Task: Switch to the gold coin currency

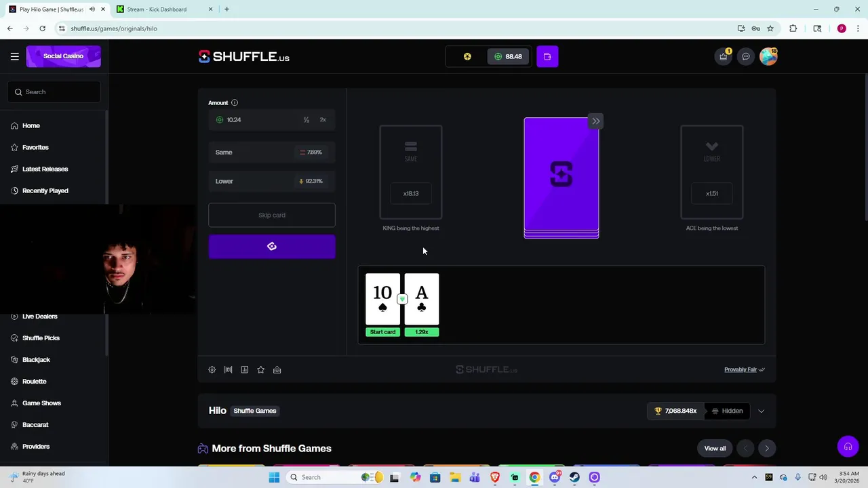Action: pos(467,56)
